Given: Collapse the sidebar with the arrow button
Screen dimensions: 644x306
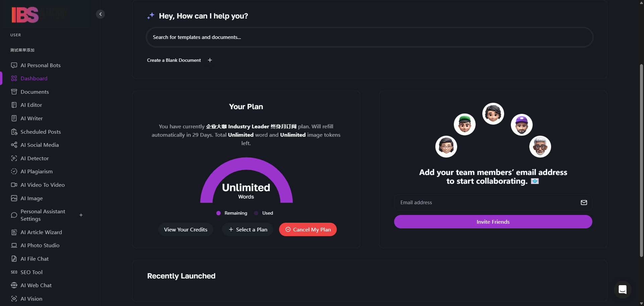Looking at the screenshot, I should 100,14.
